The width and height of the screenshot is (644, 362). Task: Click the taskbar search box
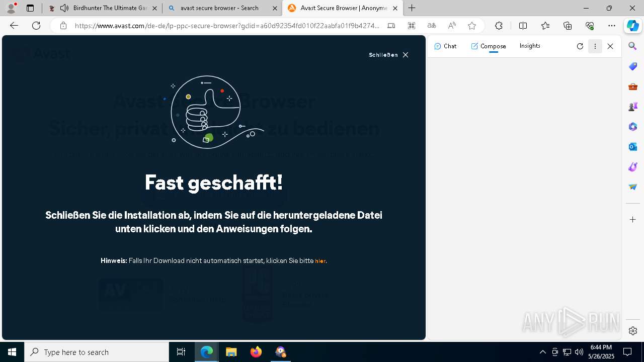click(97, 352)
